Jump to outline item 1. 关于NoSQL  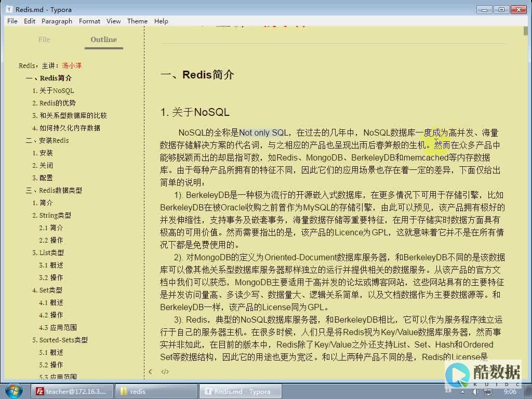coord(54,90)
